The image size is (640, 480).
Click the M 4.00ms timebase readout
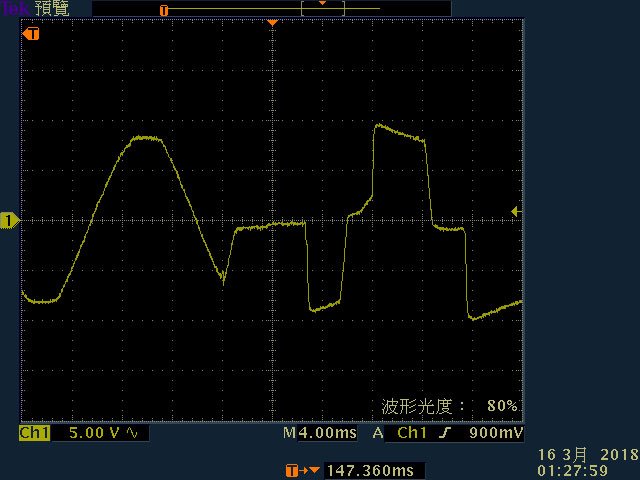coord(320,433)
